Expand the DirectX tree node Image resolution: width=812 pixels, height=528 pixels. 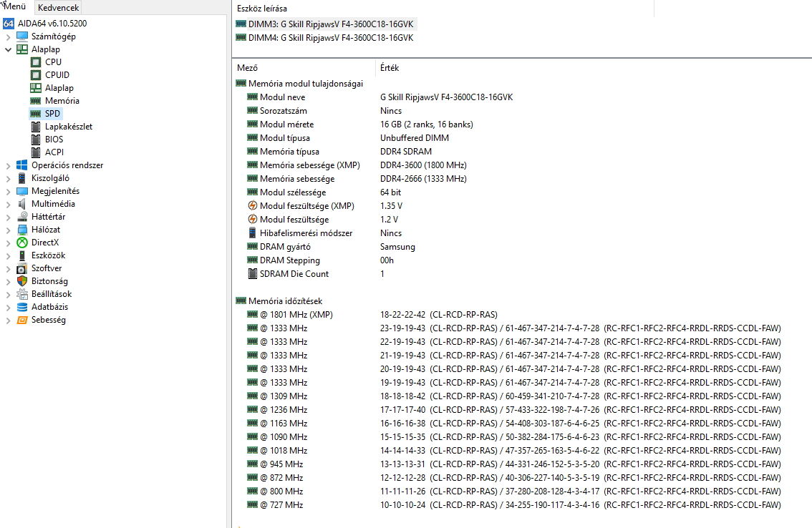(8, 243)
